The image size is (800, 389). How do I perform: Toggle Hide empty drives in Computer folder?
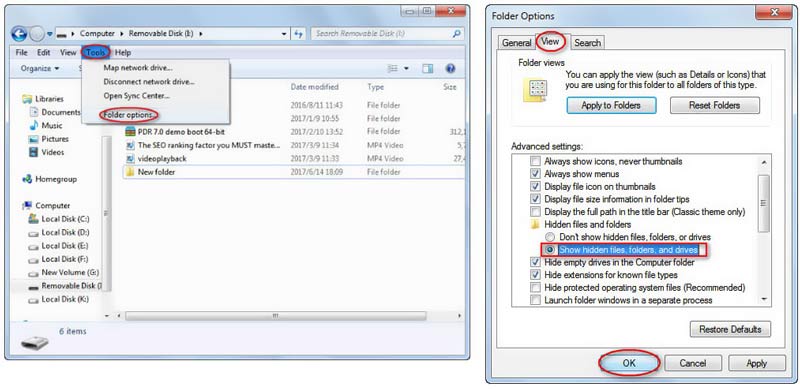[x=535, y=262]
